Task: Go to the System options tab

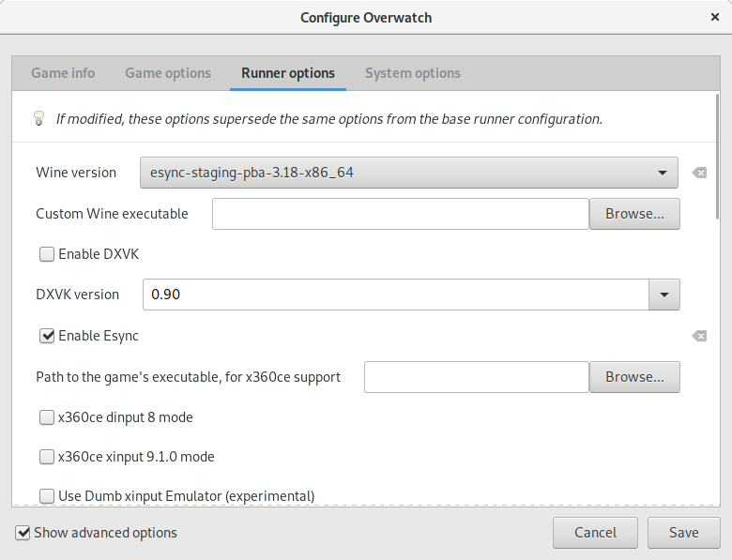Action: pos(413,73)
